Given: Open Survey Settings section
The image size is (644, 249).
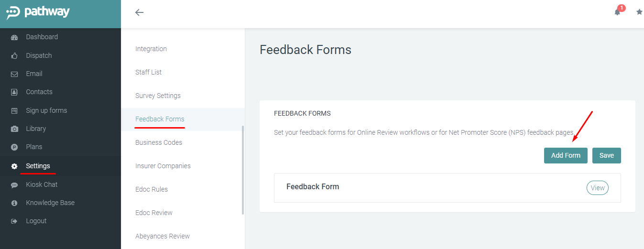Looking at the screenshot, I should point(158,96).
